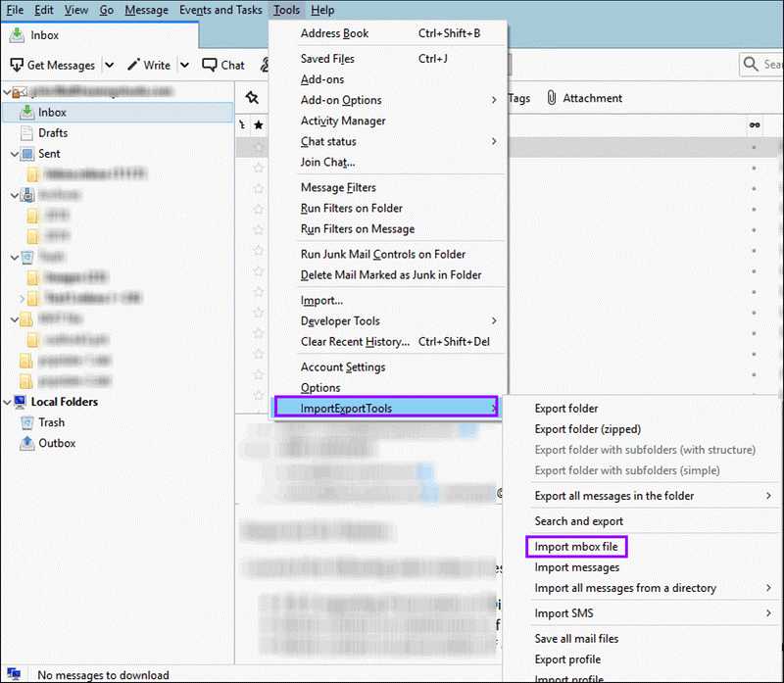Click the thread column header icon
784x683 pixels.
242,124
